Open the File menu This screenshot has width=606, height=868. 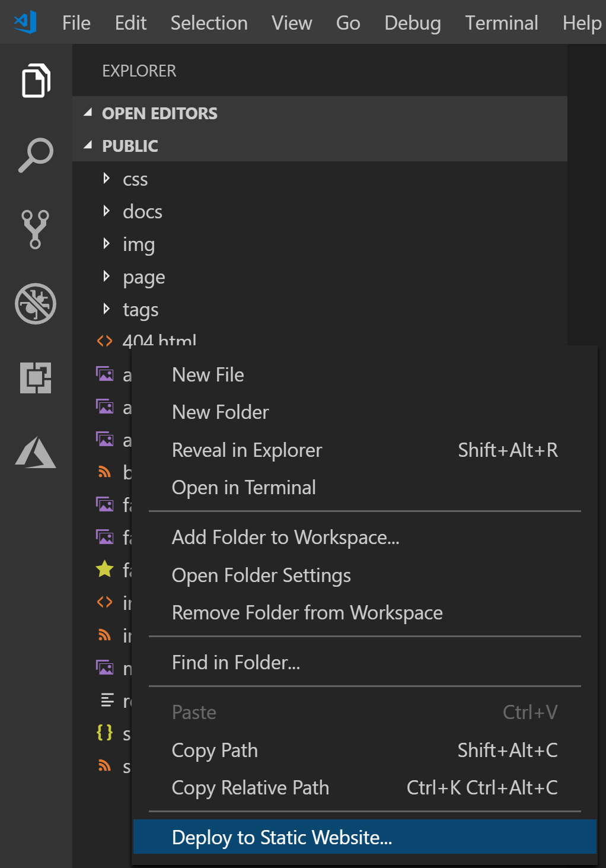76,23
